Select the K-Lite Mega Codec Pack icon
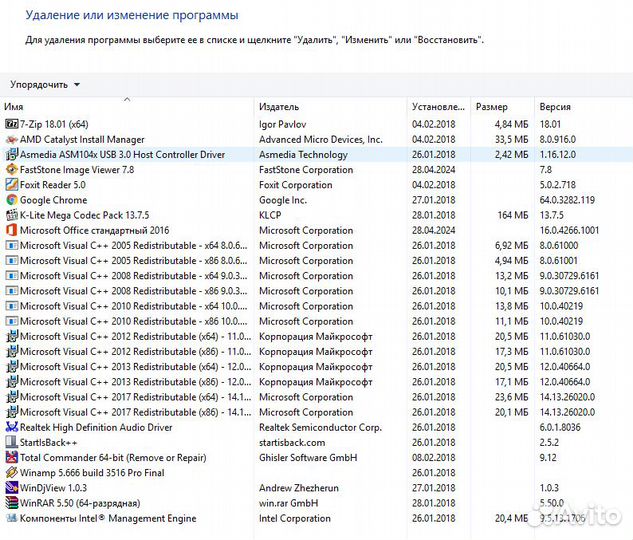 tap(11, 215)
